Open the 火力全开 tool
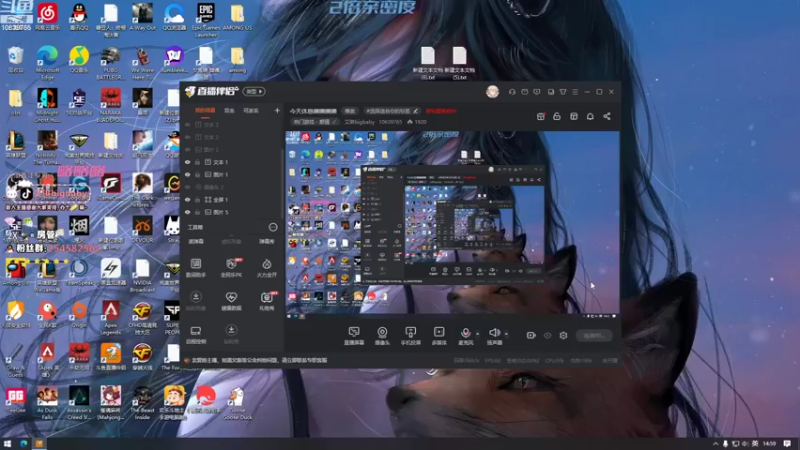The image size is (800, 450). coord(266,268)
